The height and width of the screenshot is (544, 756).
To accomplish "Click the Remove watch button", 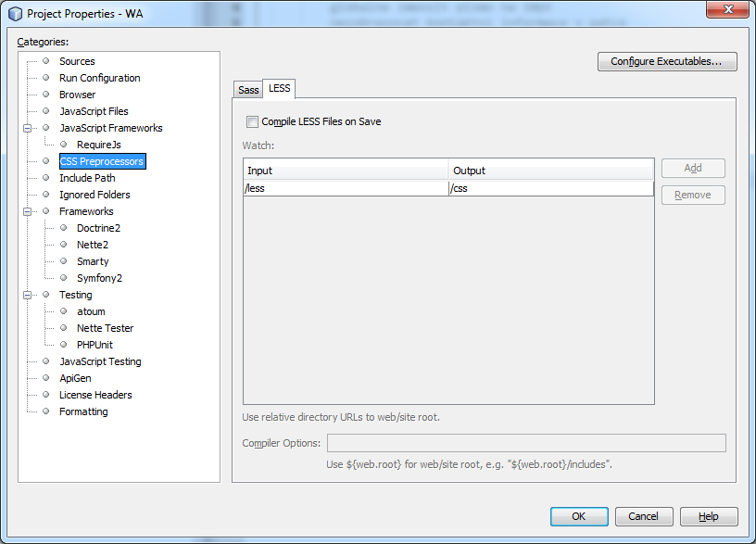I will pos(693,195).
